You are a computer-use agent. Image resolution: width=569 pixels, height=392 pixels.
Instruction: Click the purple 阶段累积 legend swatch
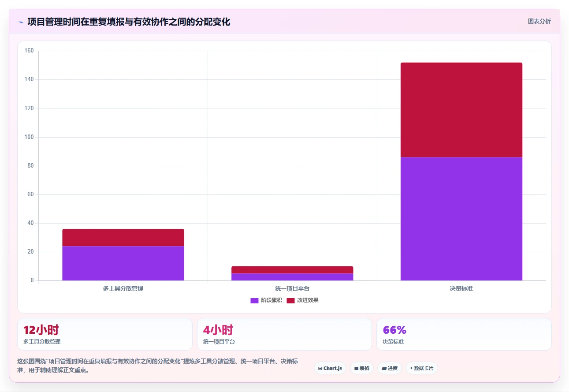(254, 301)
